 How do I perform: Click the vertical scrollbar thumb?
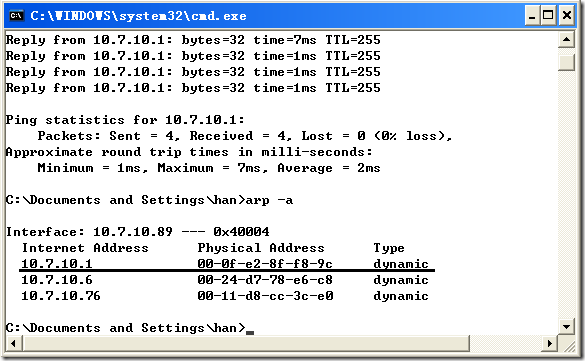pyautogui.click(x=566, y=62)
